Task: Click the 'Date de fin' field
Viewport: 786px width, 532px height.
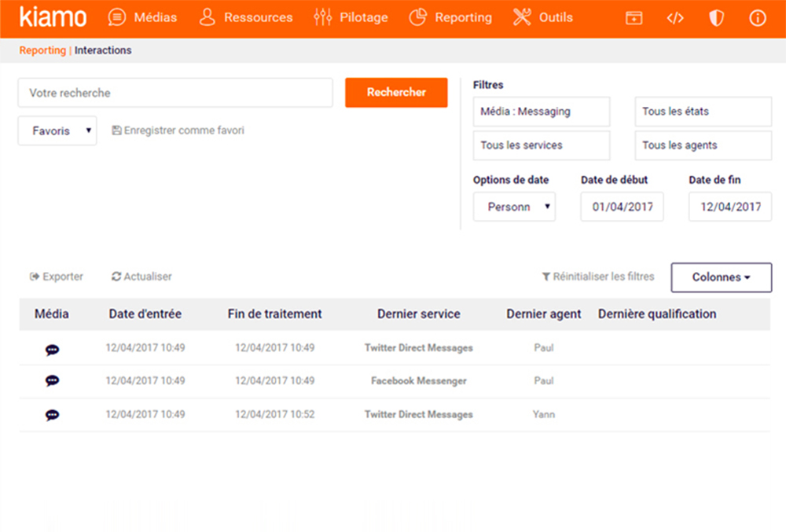Action: click(x=730, y=207)
